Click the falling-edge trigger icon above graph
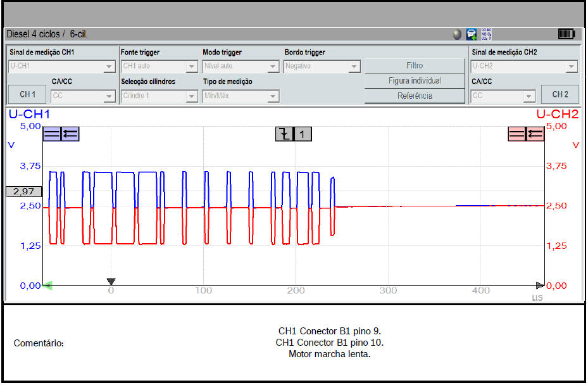 tap(285, 134)
